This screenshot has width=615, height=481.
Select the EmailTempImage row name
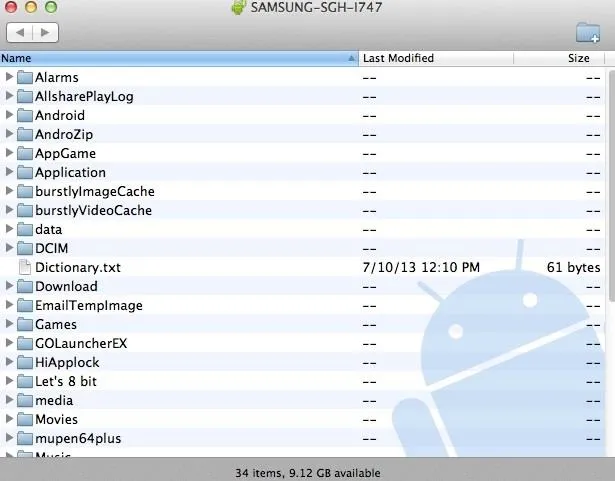[x=89, y=306]
